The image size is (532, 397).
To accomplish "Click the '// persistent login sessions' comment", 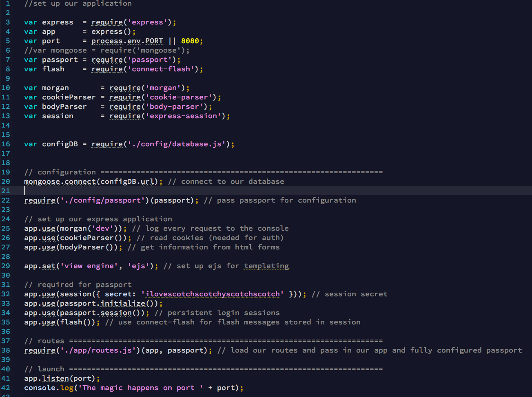I will (x=217, y=313).
